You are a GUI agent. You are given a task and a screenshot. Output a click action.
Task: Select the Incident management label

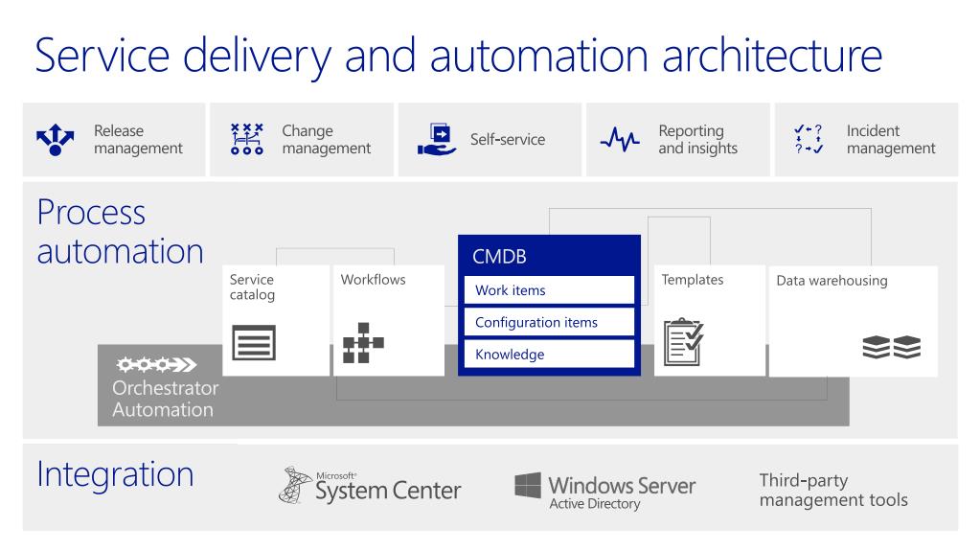click(891, 140)
